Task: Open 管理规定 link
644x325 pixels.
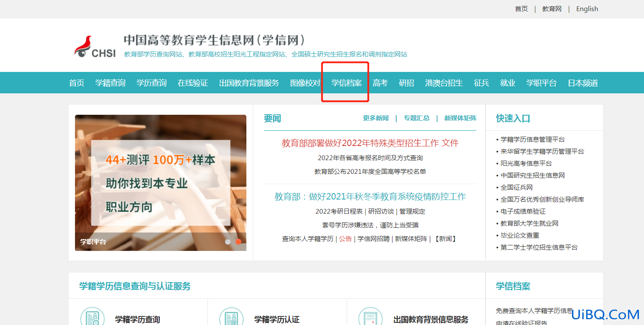Action: pyautogui.click(x=412, y=212)
